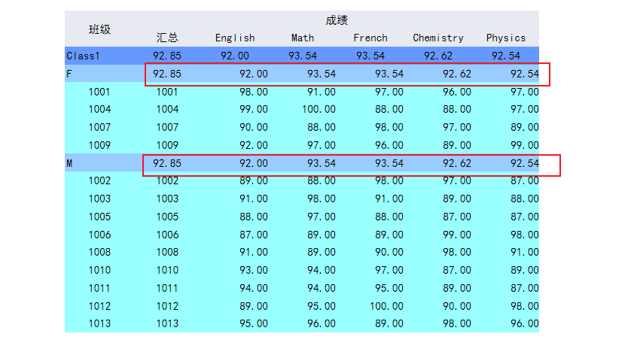
Task: Select the Chemistry column header
Action: (438, 38)
